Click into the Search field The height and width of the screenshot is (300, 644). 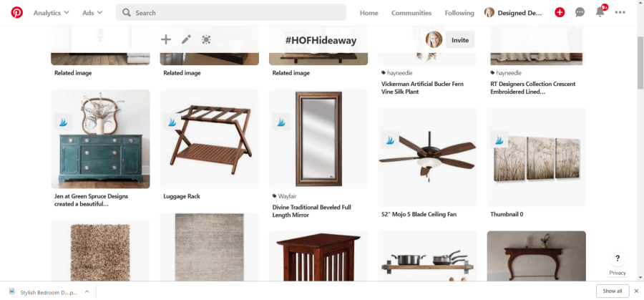[x=231, y=13]
